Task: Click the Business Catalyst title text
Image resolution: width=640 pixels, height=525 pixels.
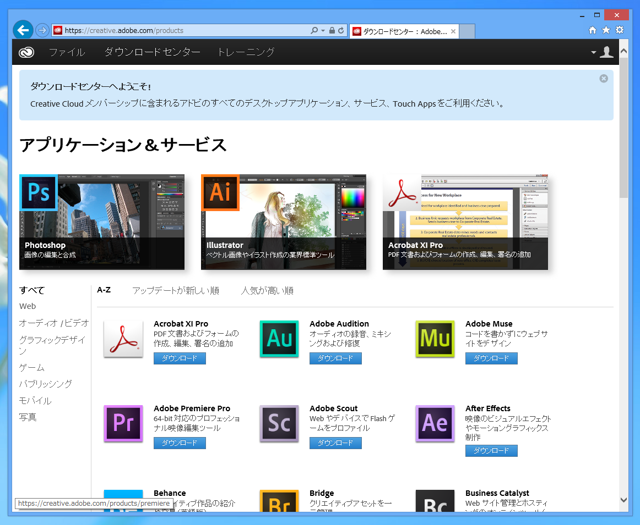Action: point(497,493)
